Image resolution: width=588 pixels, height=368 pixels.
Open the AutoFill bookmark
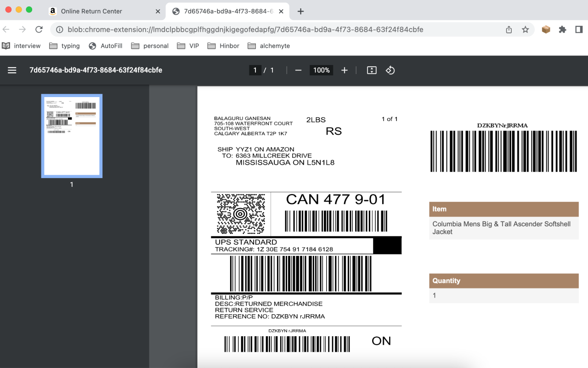tap(106, 46)
